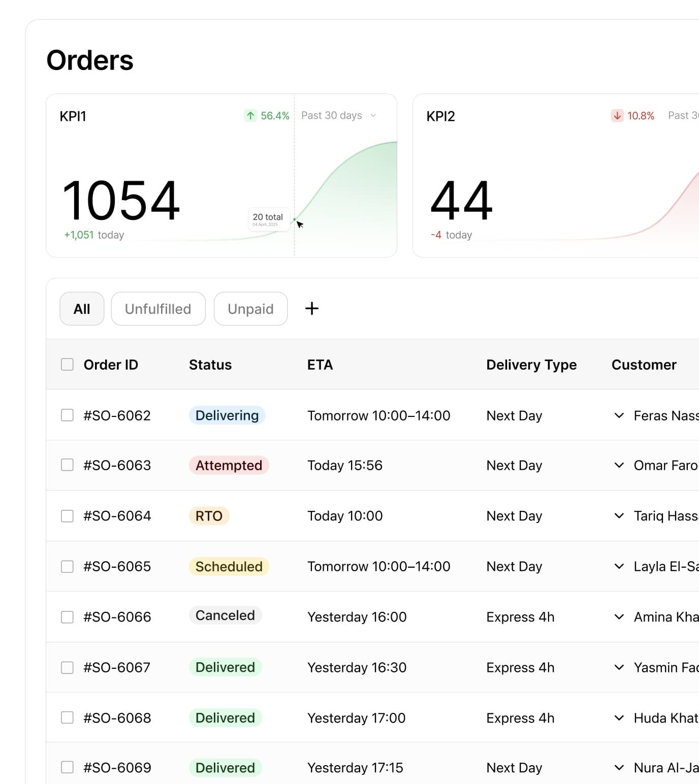Switch to the All orders tab

point(82,309)
